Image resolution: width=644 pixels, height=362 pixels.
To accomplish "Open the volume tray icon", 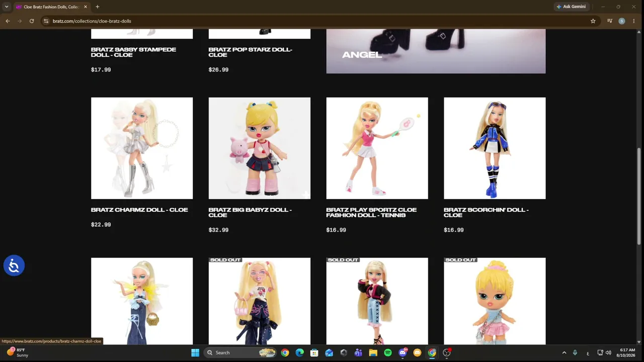I will point(608,352).
